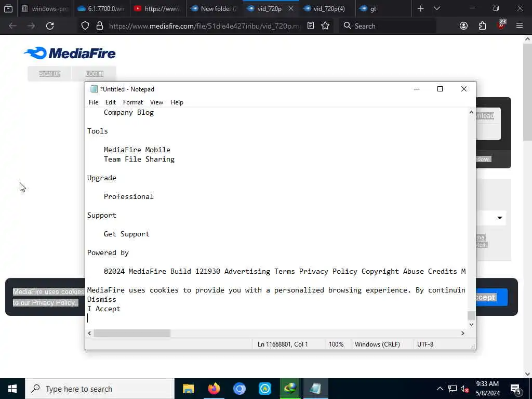Click status bar 'Windows (CRLF)'
Image resolution: width=532 pixels, height=399 pixels.
pos(377,344)
